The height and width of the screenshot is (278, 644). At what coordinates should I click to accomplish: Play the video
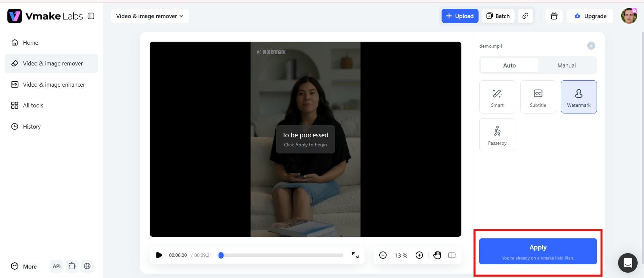pyautogui.click(x=159, y=255)
